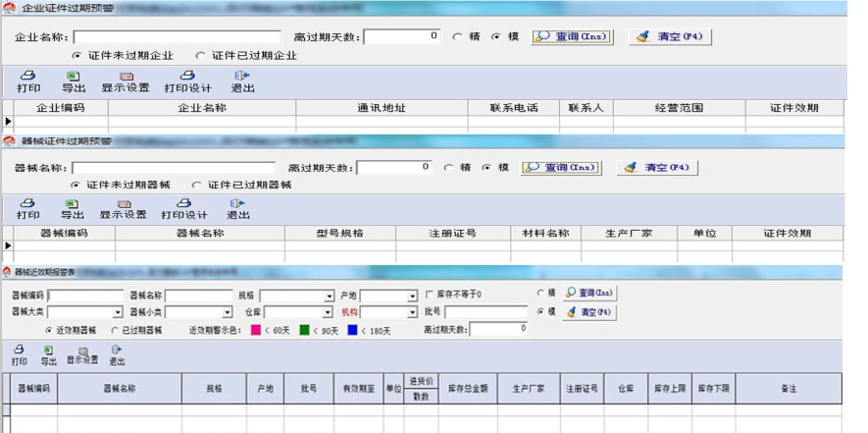Select 精 match mode in near-expiry report
Viewport: 868px width, 433px height.
[540, 293]
